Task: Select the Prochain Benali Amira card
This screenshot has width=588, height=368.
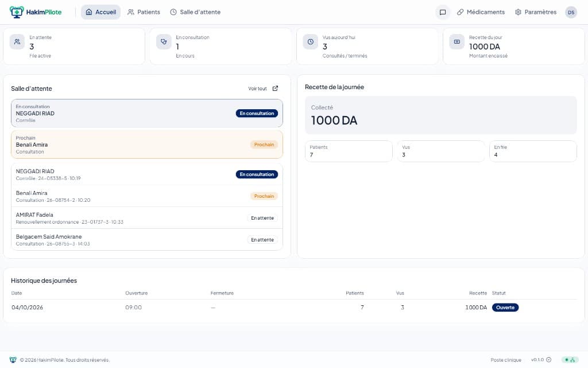Action: pyautogui.click(x=147, y=144)
